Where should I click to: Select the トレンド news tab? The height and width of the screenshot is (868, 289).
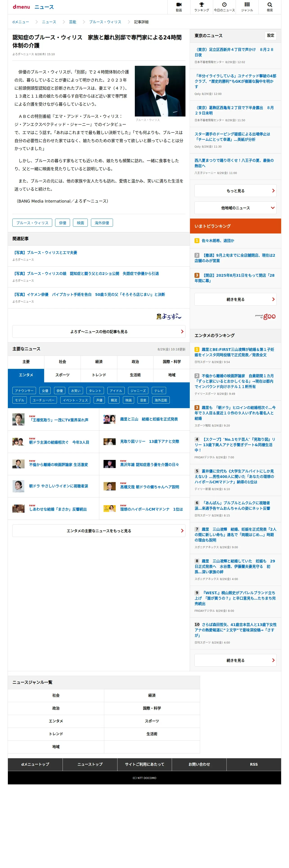pyautogui.click(x=99, y=375)
